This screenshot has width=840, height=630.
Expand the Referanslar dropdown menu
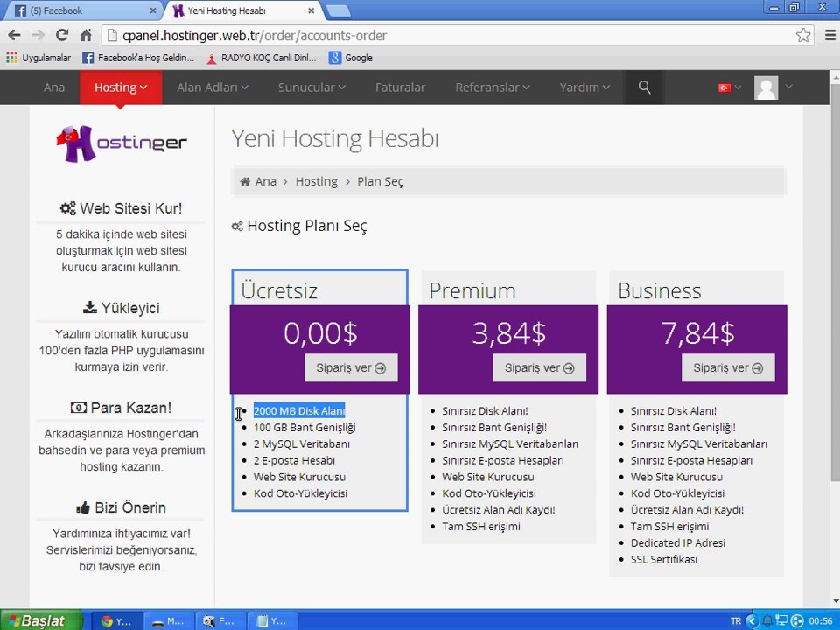[493, 87]
